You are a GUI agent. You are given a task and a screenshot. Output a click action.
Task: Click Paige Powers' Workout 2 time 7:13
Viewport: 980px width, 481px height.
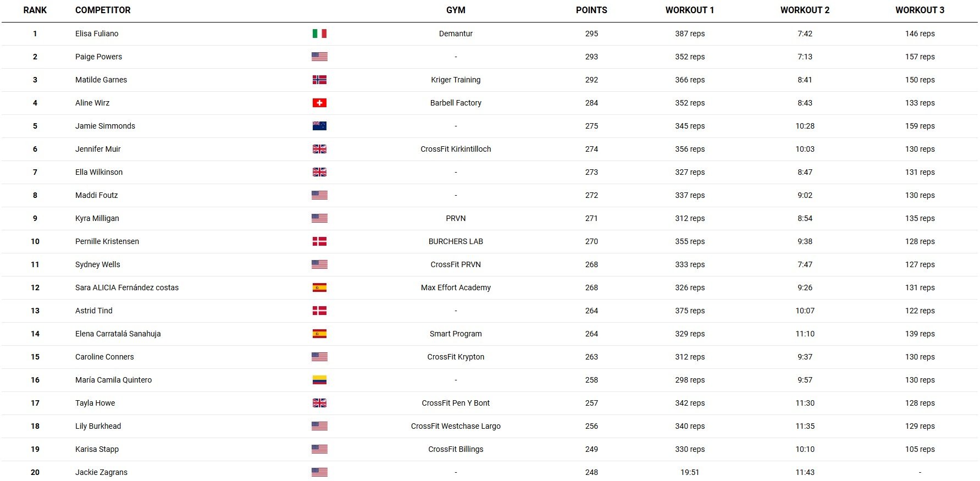805,57
